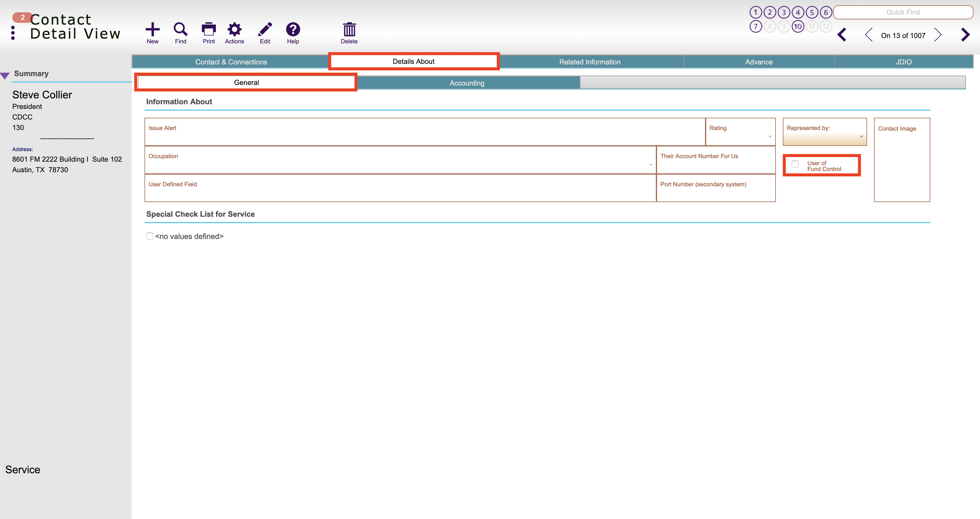980x519 pixels.
Task: Click the Delete trash icon
Action: click(x=349, y=29)
